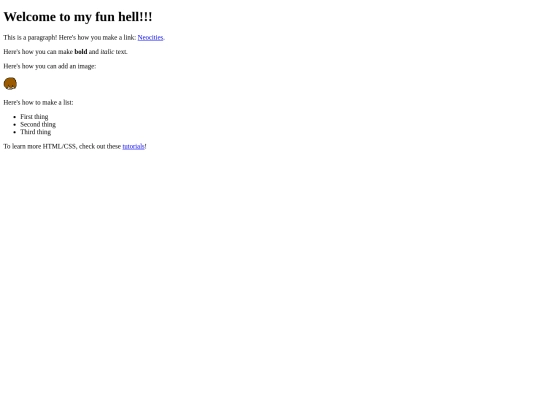Click "hell!!!" in the page heading
This screenshot has height=405, width=540.
[135, 17]
